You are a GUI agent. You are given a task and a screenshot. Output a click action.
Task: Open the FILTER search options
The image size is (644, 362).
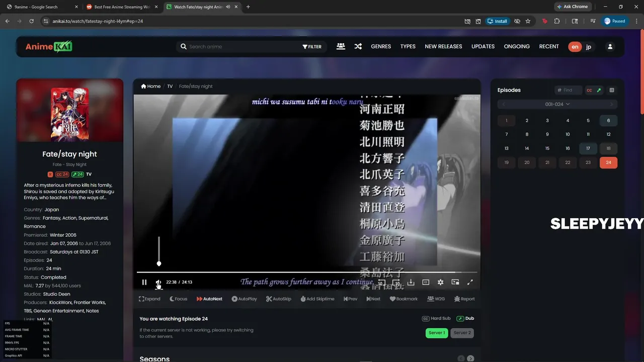click(x=312, y=47)
